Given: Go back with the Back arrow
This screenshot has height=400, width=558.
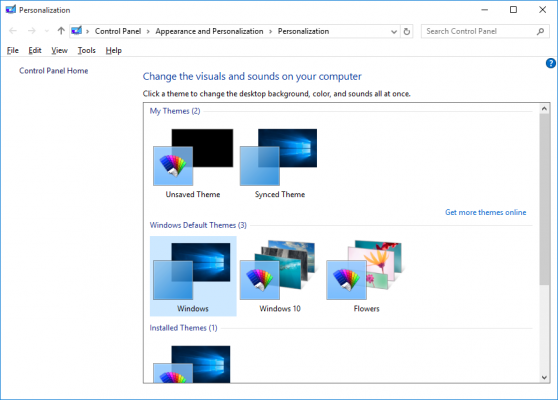Looking at the screenshot, I should (13, 31).
